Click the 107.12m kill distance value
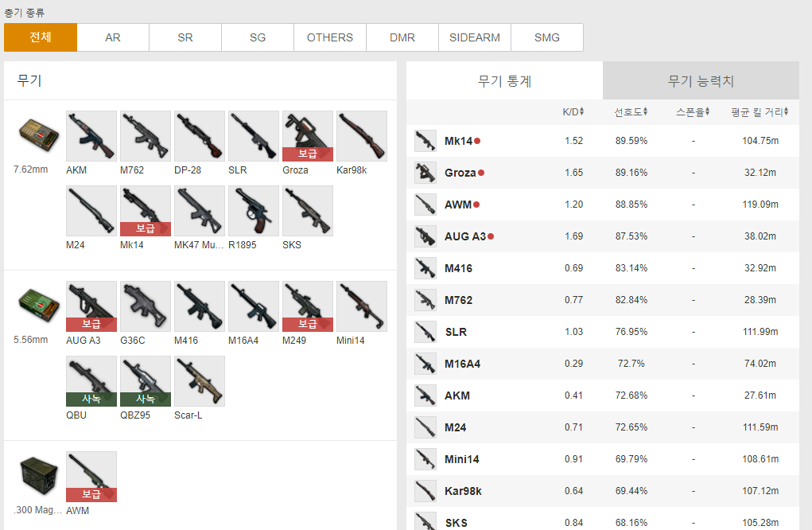Viewport: 812px width, 530px height. click(760, 491)
